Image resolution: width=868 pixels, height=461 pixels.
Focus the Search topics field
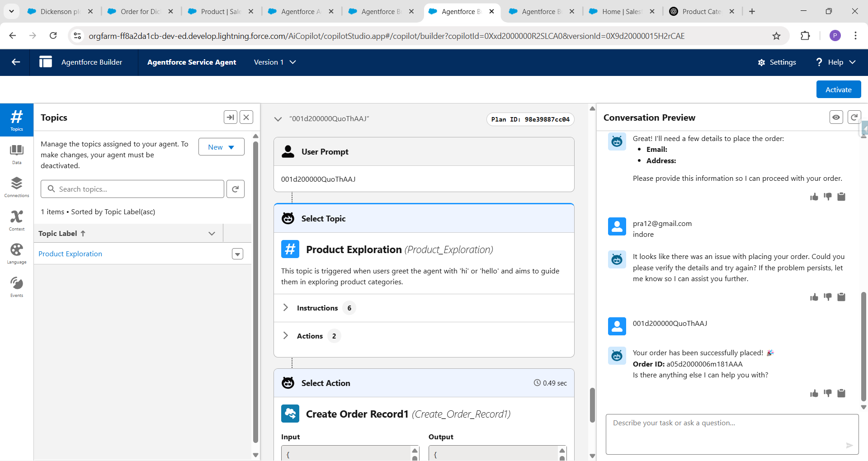tap(132, 189)
